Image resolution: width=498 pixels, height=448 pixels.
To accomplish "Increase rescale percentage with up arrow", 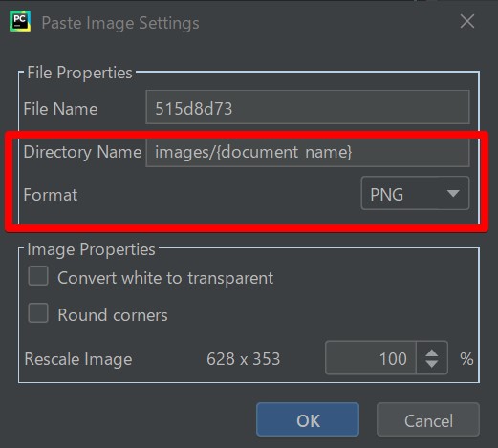I will coord(432,352).
